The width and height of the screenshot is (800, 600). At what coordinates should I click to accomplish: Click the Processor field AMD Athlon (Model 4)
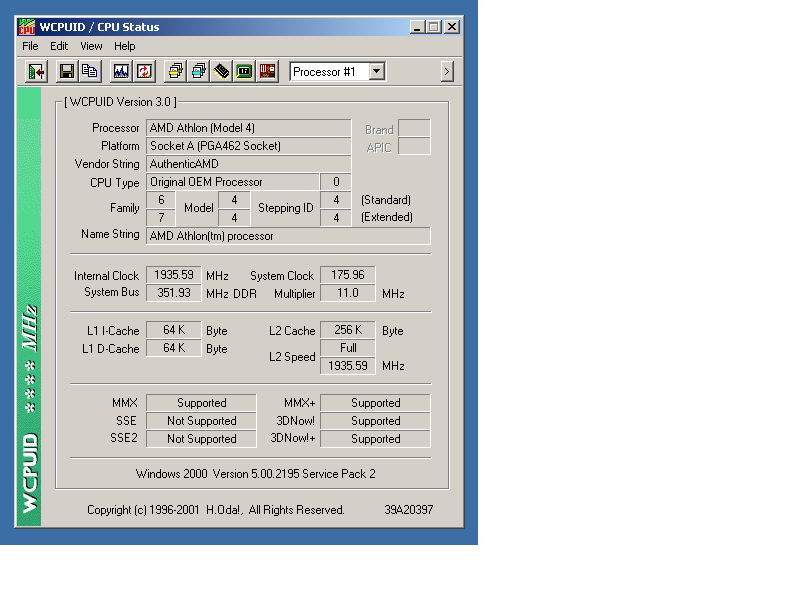(x=248, y=128)
